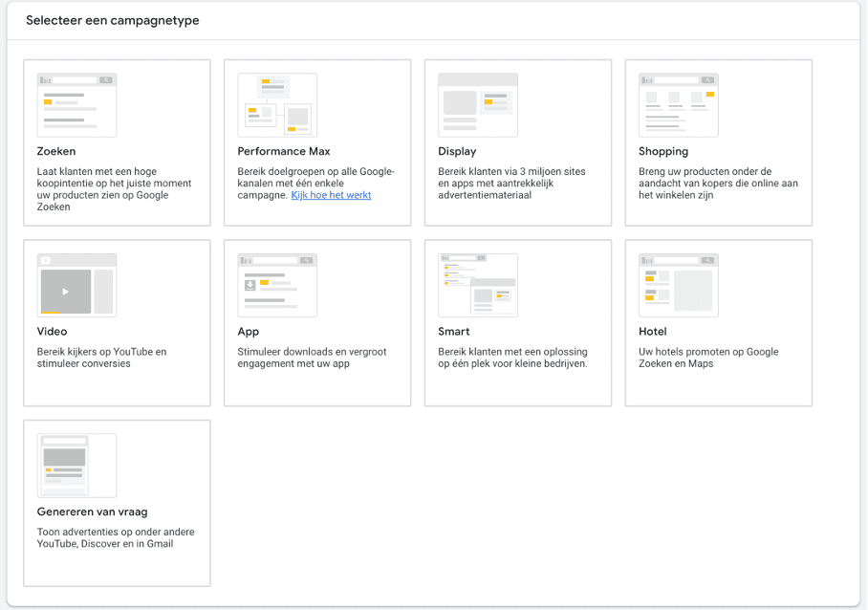Choose the Performance Max title
The image size is (868, 610).
[283, 151]
